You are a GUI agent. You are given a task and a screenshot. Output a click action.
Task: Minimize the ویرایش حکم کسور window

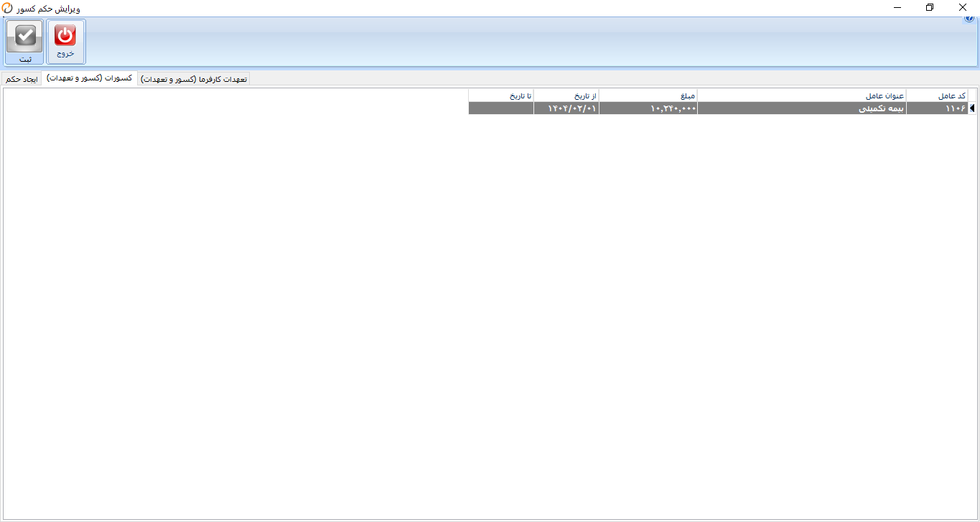point(897,7)
